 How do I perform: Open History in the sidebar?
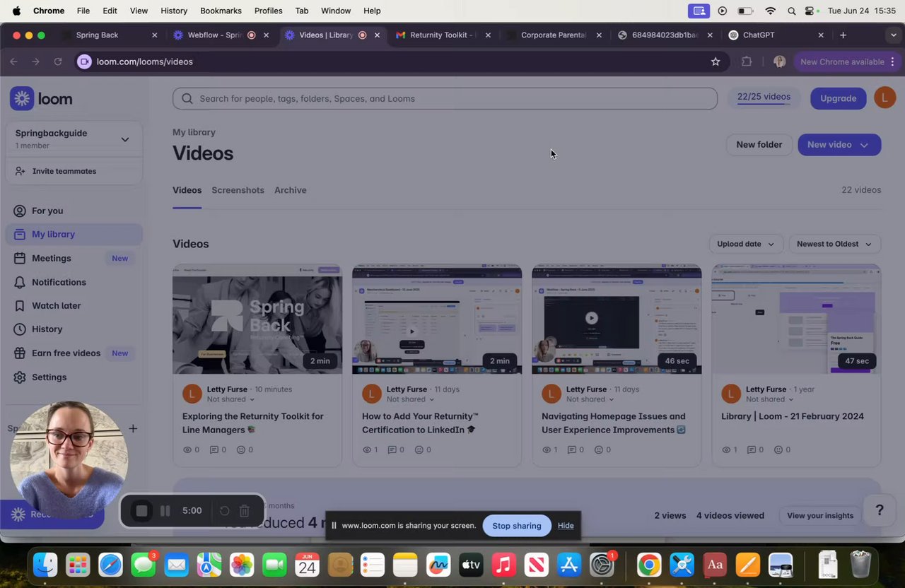(x=47, y=329)
